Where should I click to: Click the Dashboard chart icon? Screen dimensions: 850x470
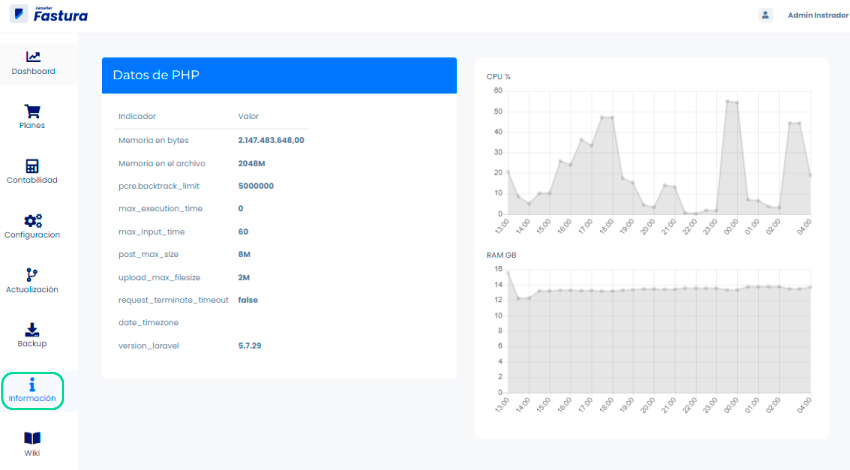tap(33, 57)
